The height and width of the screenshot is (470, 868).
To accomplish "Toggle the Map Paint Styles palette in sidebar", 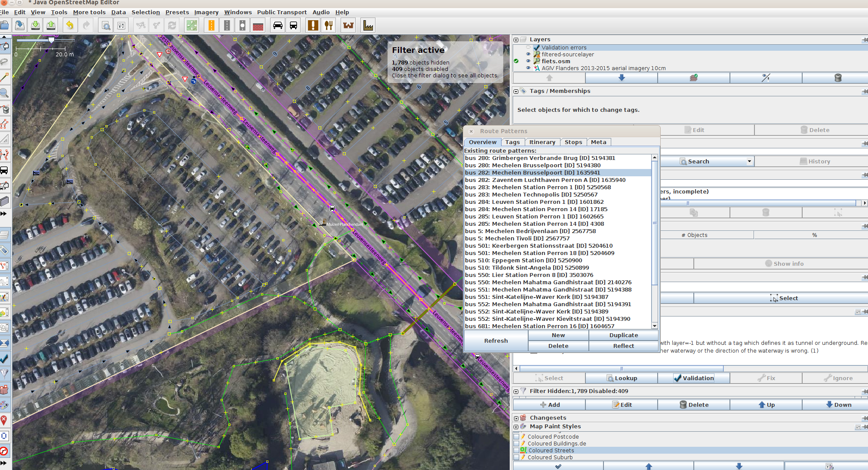I will coord(4,405).
